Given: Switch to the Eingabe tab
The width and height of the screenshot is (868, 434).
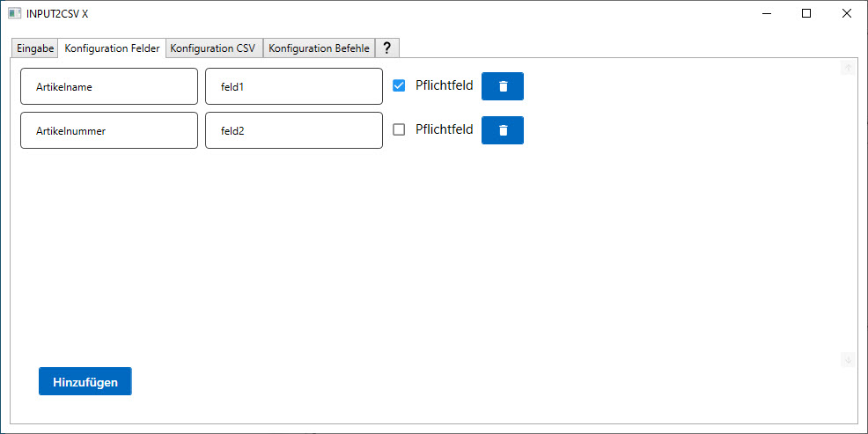Looking at the screenshot, I should (35, 48).
